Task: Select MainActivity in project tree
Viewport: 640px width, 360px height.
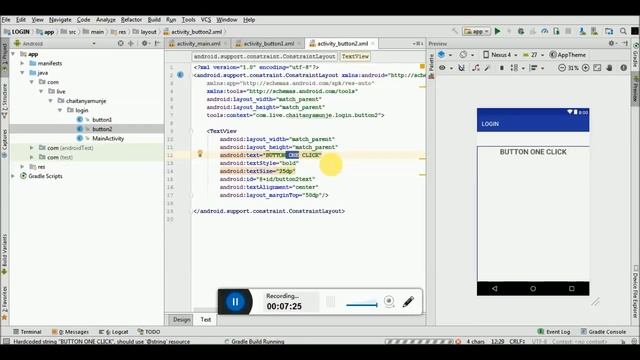Action: (108, 138)
